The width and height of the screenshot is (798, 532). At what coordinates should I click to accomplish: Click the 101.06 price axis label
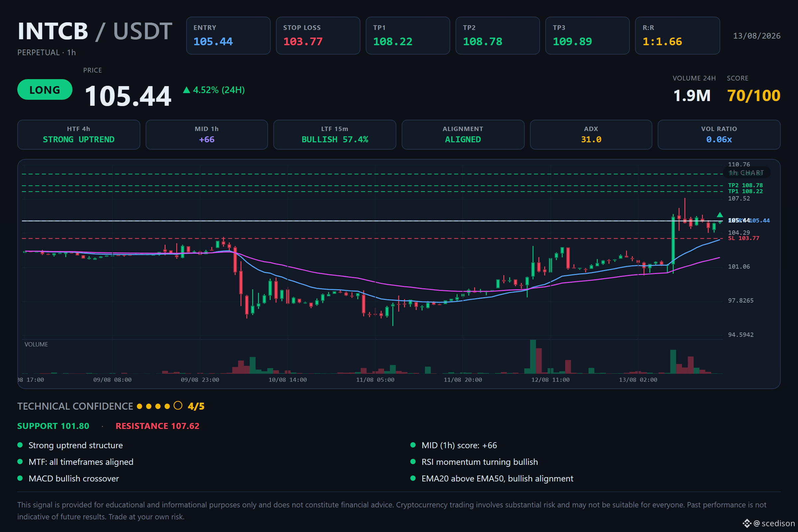click(x=739, y=267)
